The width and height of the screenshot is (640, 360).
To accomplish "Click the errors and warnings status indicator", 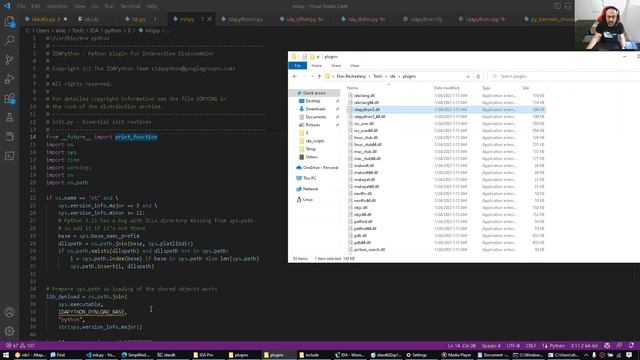I will tap(20, 345).
